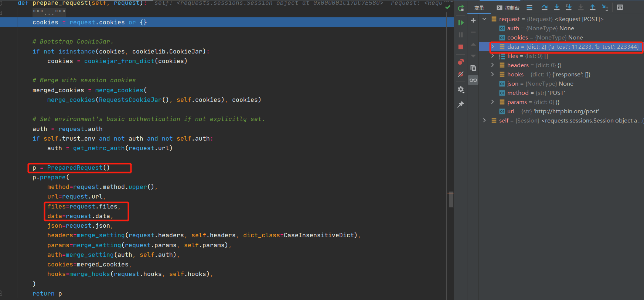The height and width of the screenshot is (300, 644).
Task: Click the Rerun debug session icon
Action: [461, 8]
